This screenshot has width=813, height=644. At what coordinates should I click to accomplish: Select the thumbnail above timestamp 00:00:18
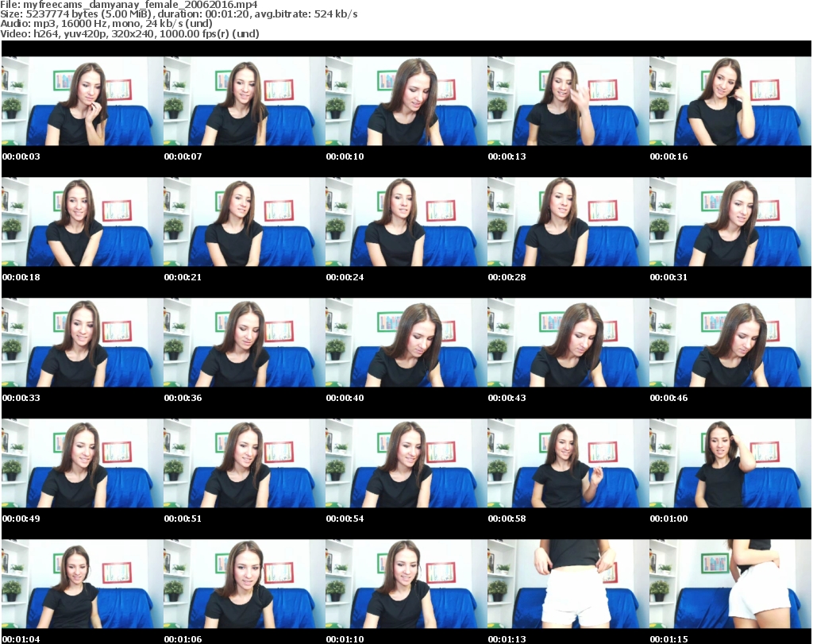click(x=83, y=222)
